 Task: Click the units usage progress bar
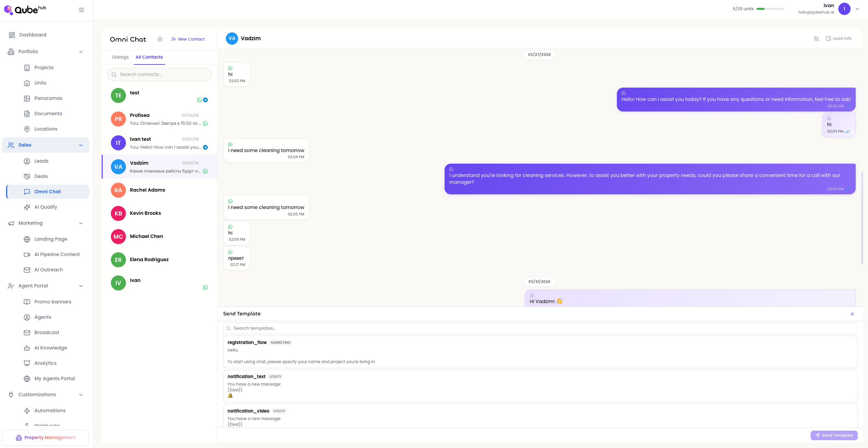(770, 9)
